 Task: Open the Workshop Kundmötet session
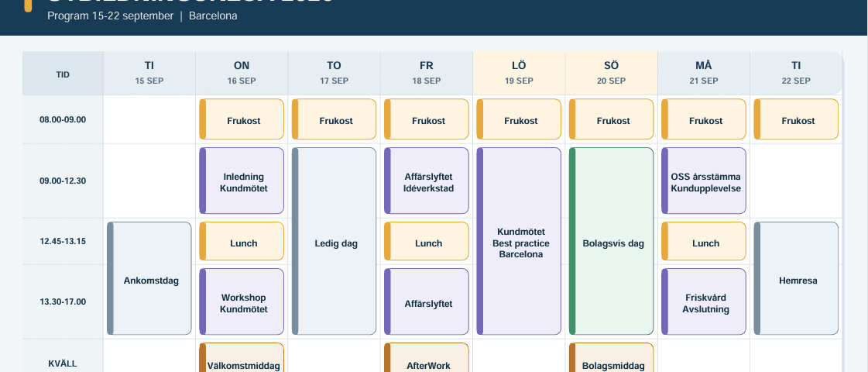click(x=242, y=301)
